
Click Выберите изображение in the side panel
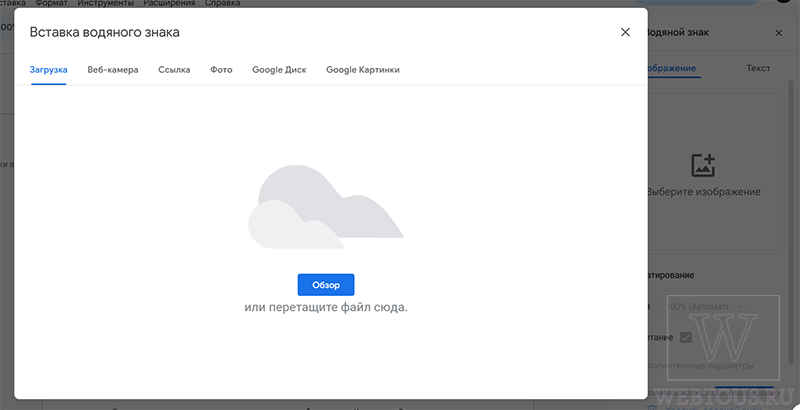(704, 192)
